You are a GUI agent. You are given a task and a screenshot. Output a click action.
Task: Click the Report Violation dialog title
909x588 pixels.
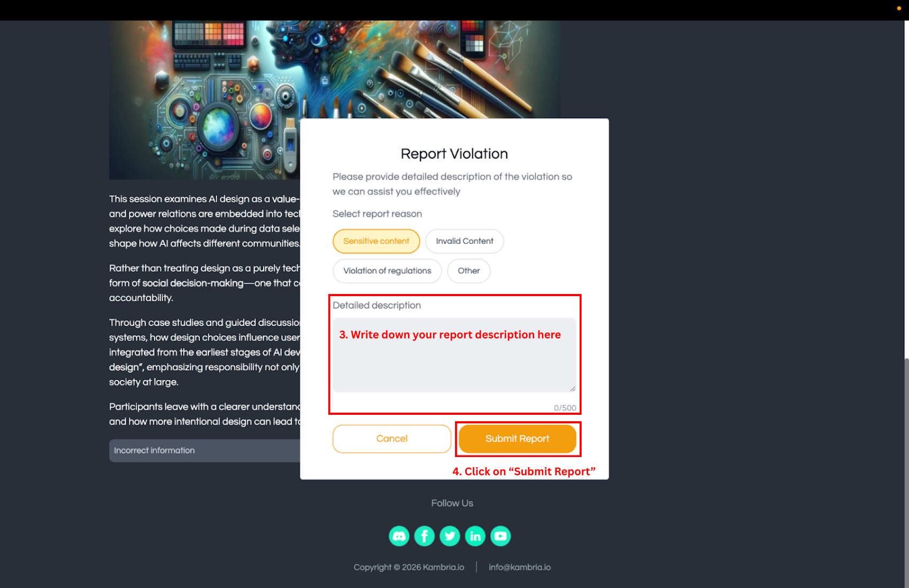(454, 154)
